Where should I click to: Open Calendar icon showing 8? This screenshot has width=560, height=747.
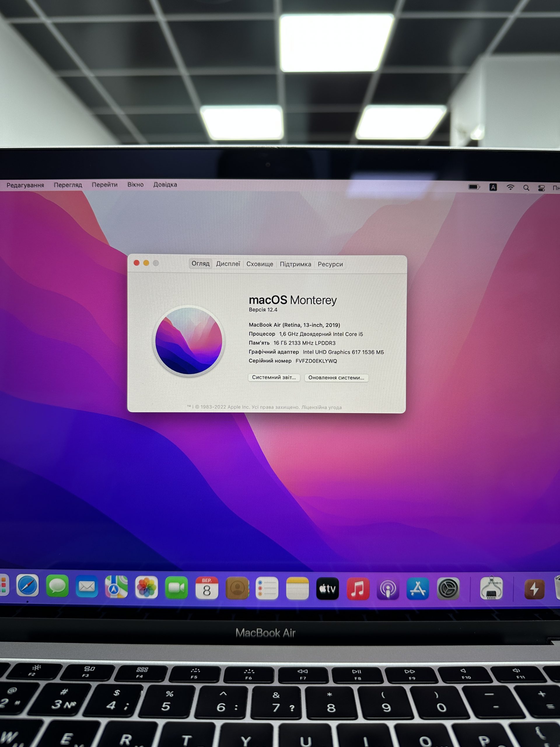pyautogui.click(x=206, y=588)
